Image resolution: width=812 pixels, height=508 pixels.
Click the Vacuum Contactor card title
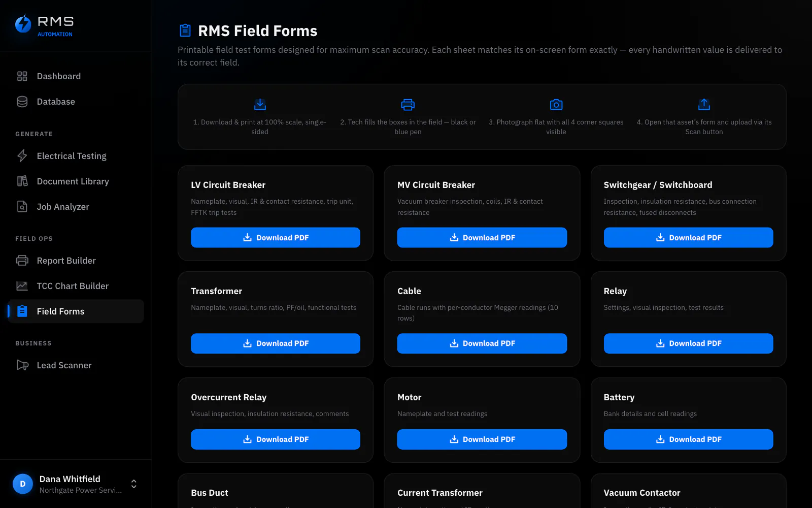pos(642,493)
